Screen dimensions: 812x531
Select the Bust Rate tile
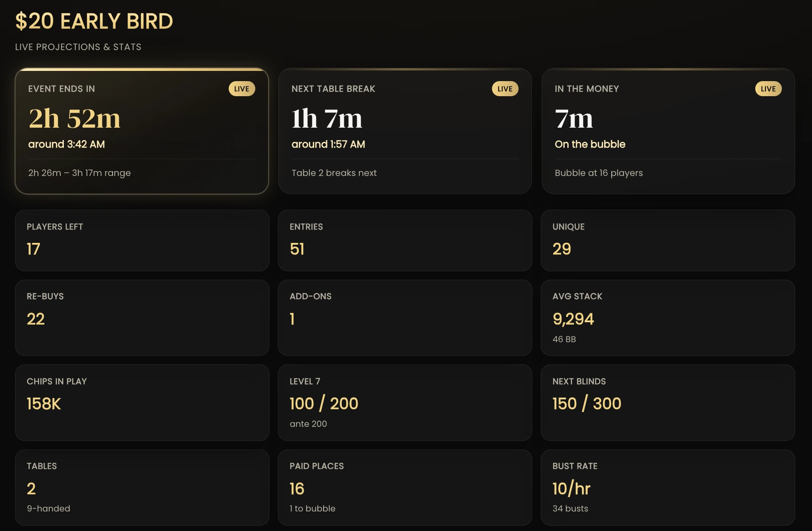[668, 488]
